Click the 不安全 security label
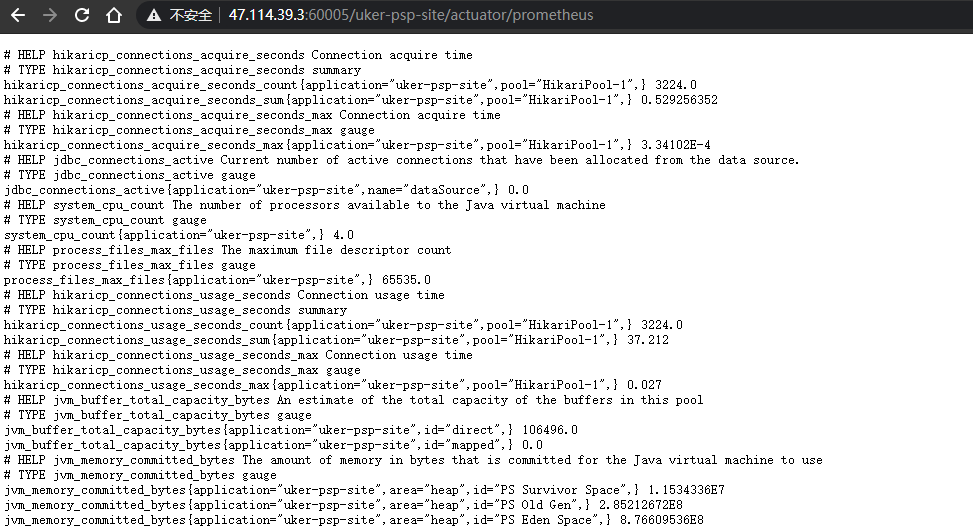This screenshot has height=527, width=973. 190,15
